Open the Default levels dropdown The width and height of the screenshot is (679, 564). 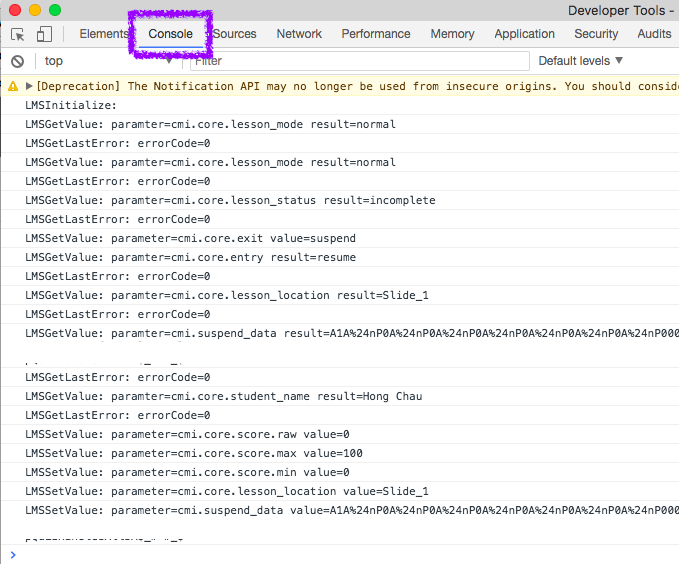[580, 61]
